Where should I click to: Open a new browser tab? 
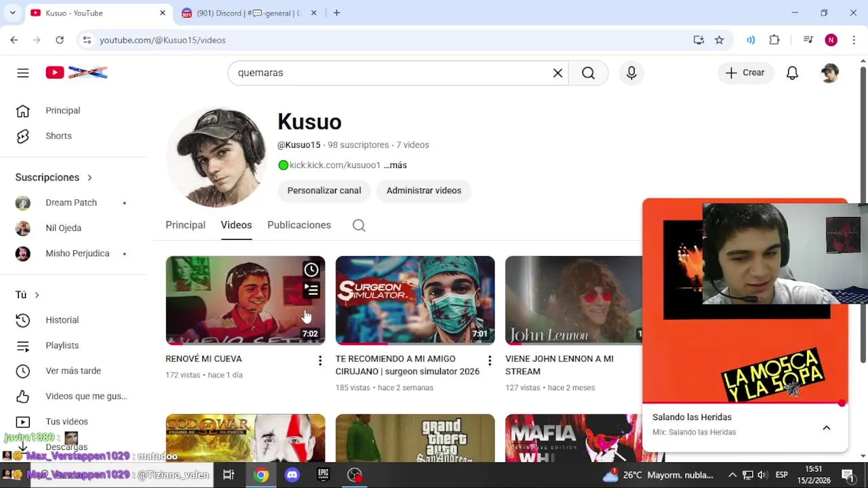[x=336, y=13]
